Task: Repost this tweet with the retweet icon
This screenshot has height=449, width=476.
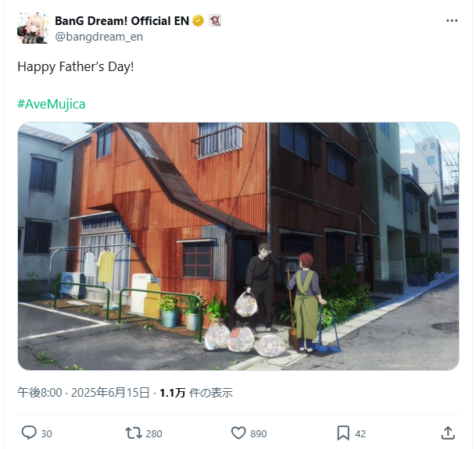Action: coord(134,433)
